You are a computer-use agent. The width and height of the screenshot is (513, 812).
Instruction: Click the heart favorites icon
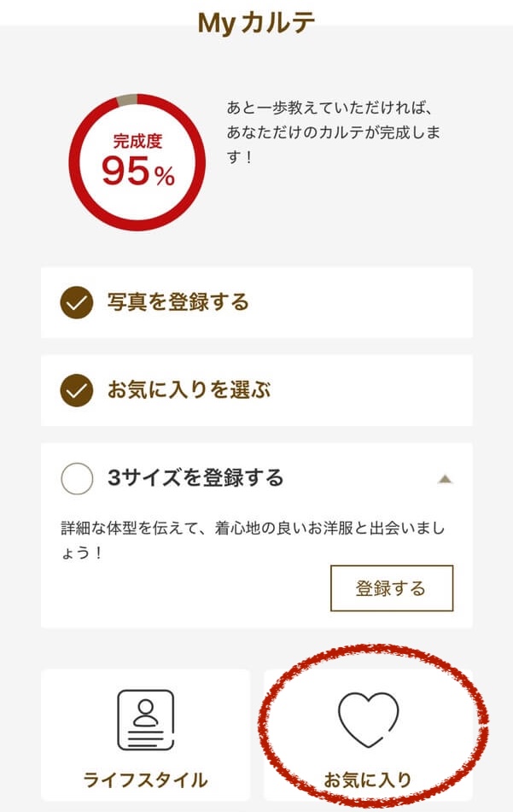368,719
